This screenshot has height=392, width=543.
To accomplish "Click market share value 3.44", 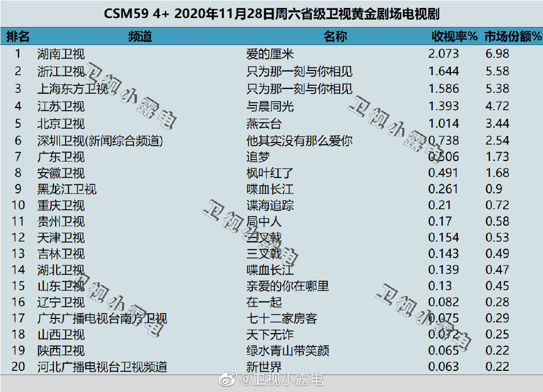I will point(497,123).
